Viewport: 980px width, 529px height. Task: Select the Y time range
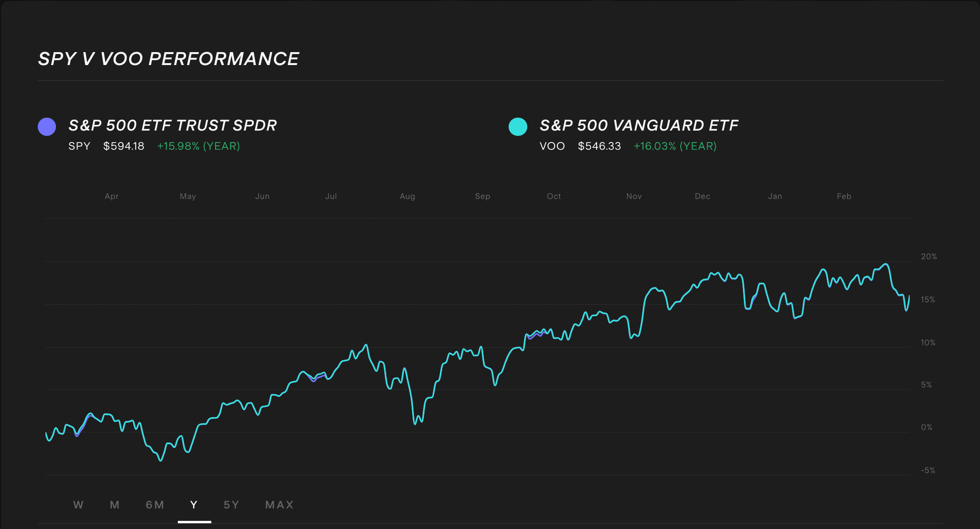pyautogui.click(x=194, y=505)
